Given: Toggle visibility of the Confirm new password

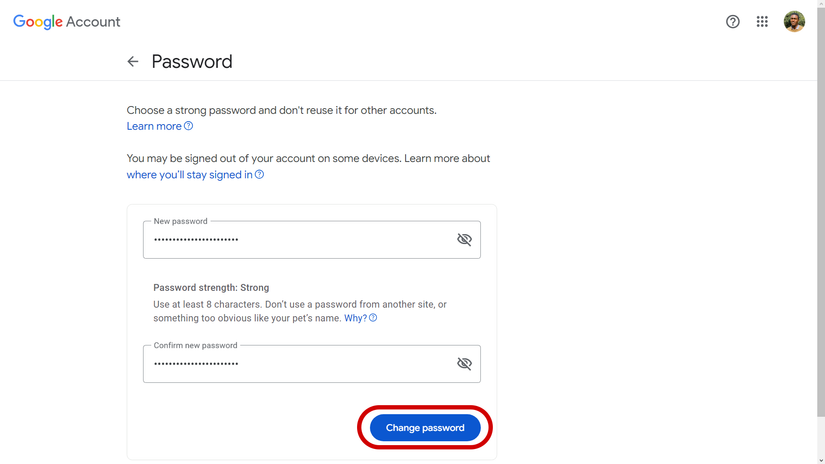Looking at the screenshot, I should pos(464,364).
